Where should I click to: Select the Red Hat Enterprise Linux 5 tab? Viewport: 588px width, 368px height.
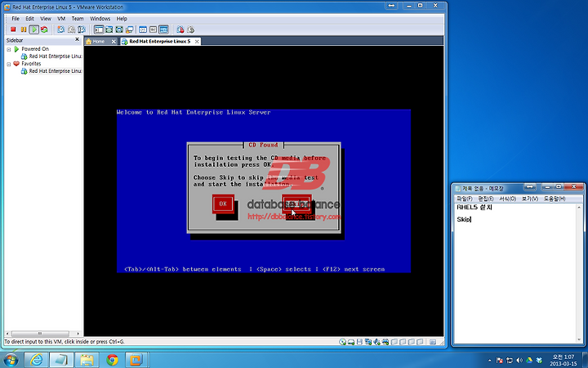160,42
